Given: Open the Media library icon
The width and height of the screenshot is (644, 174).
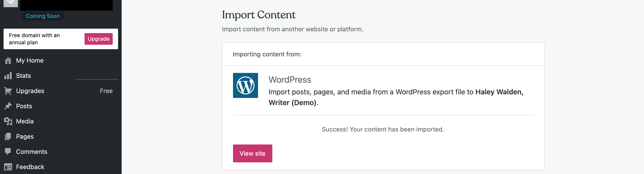Looking at the screenshot, I should coord(8,121).
